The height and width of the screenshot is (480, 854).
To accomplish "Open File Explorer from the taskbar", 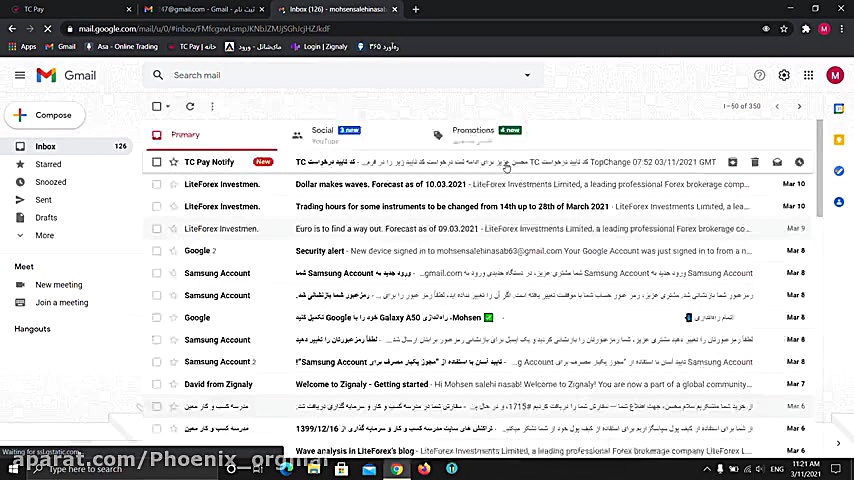I will (x=314, y=469).
